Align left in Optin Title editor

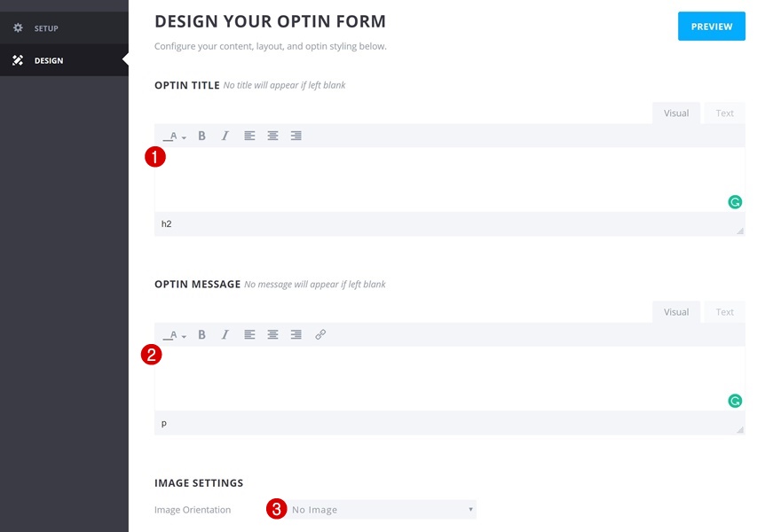tap(249, 136)
